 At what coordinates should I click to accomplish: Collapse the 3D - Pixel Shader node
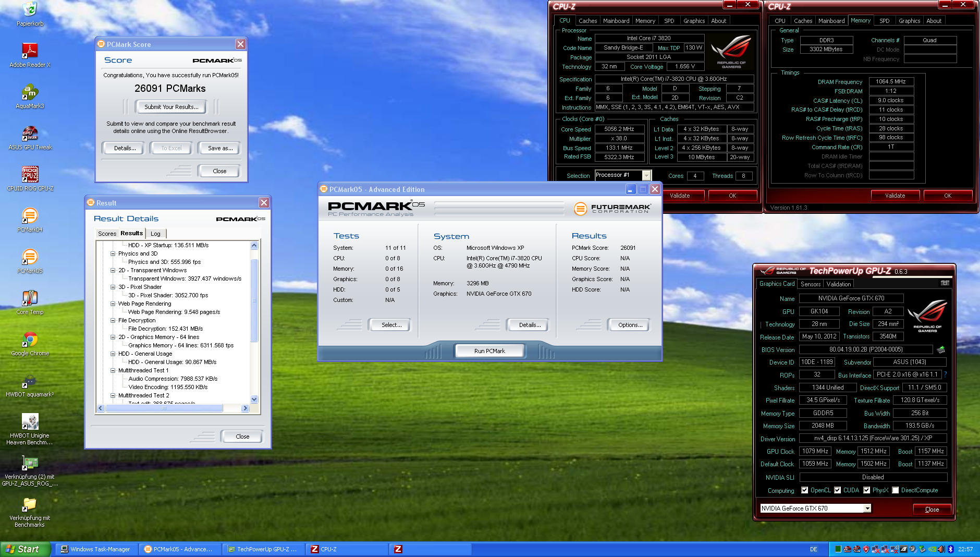pyautogui.click(x=113, y=287)
